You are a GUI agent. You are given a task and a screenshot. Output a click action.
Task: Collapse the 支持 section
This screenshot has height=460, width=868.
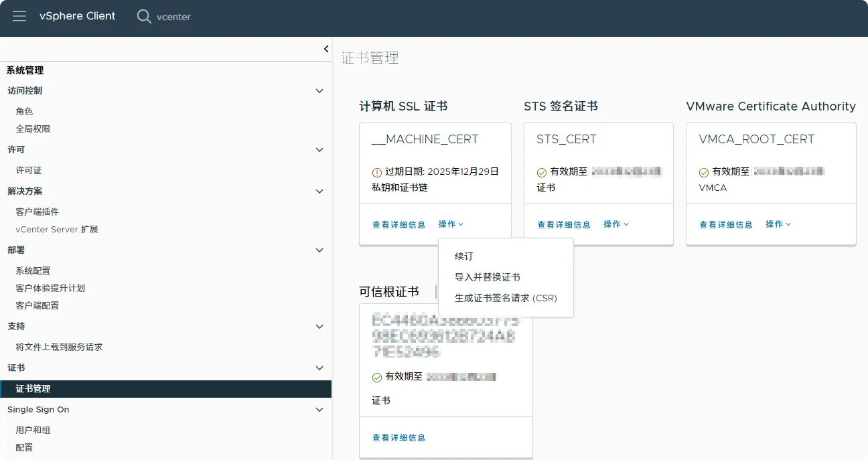point(319,327)
